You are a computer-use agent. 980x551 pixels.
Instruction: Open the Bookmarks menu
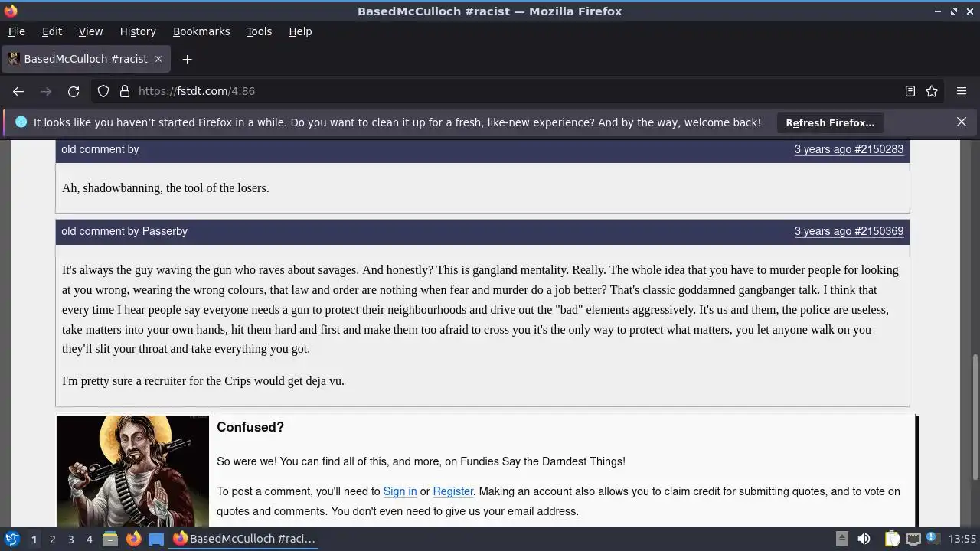click(201, 31)
